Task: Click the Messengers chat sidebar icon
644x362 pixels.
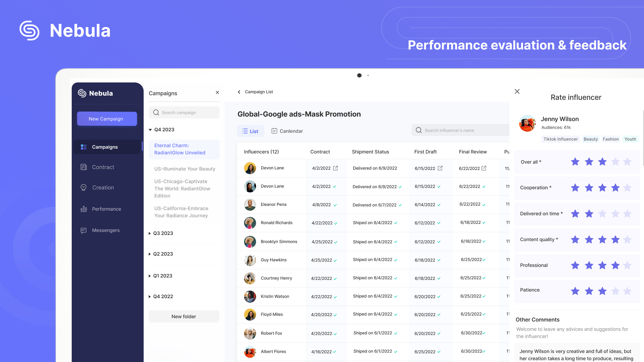Action: coord(84,230)
